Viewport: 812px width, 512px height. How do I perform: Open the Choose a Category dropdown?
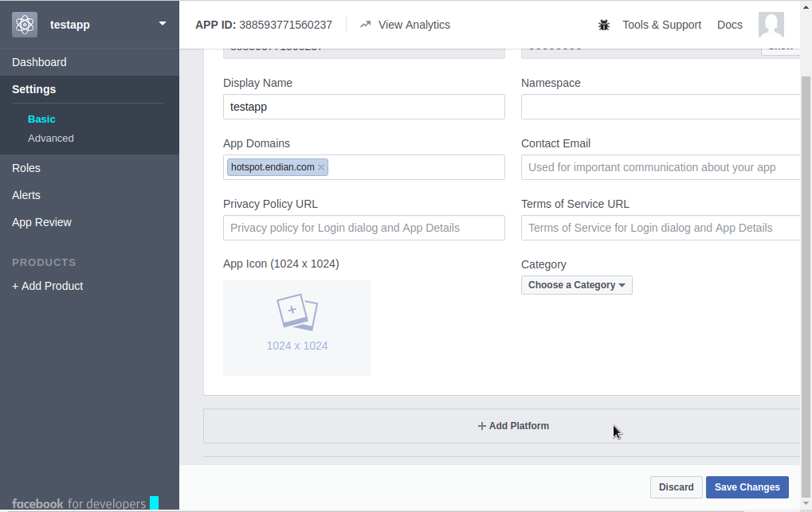576,285
